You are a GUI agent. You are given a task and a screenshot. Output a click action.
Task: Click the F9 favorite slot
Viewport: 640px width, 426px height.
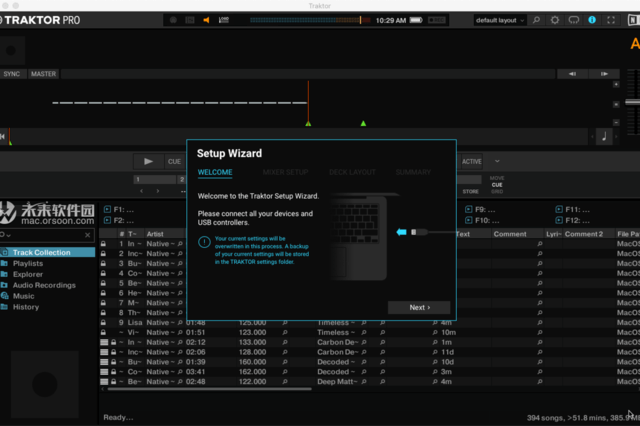(480, 209)
